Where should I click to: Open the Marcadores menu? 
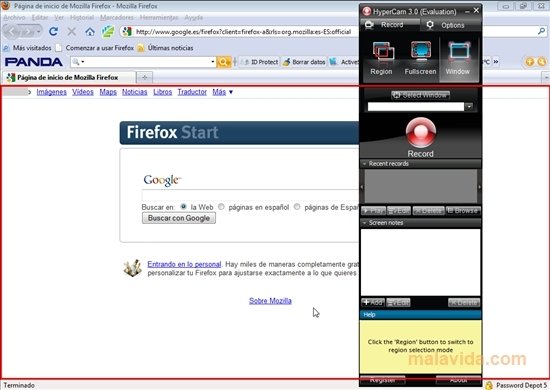116,17
